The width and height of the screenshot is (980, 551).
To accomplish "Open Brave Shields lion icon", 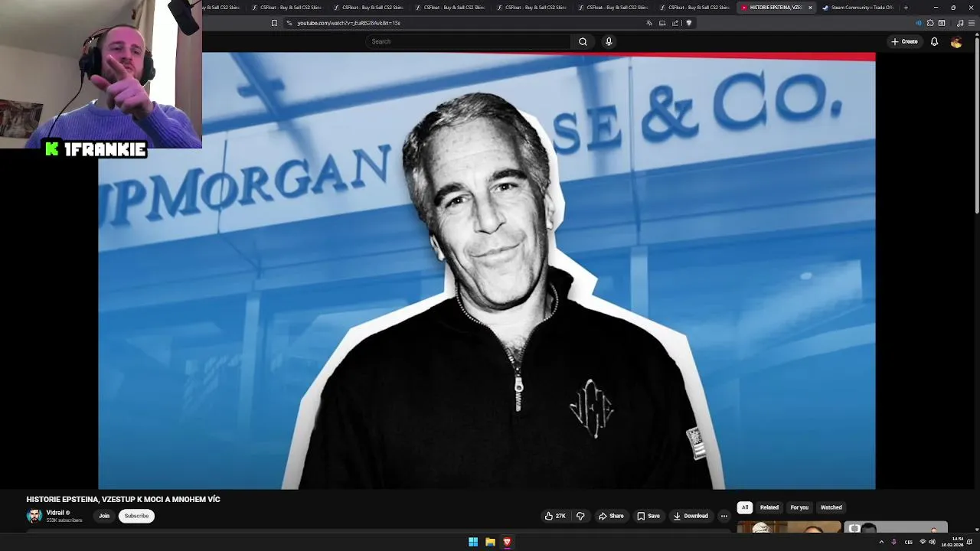I will click(x=688, y=23).
